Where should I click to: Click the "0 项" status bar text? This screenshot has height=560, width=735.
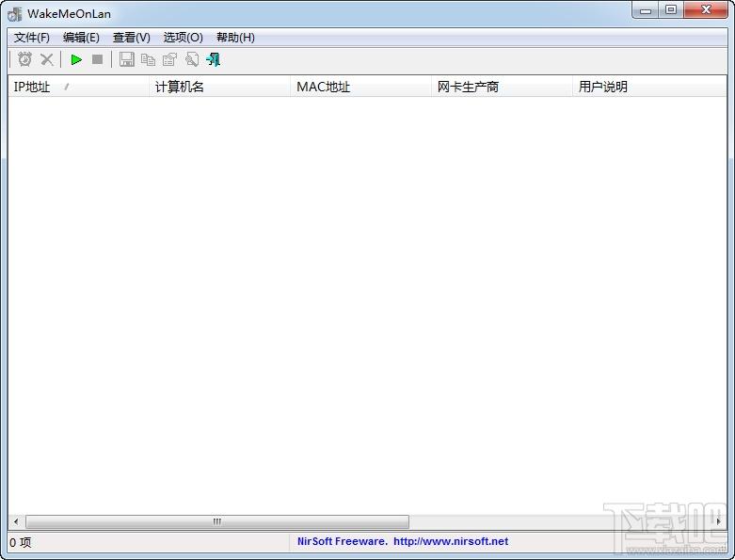pyautogui.click(x=20, y=542)
